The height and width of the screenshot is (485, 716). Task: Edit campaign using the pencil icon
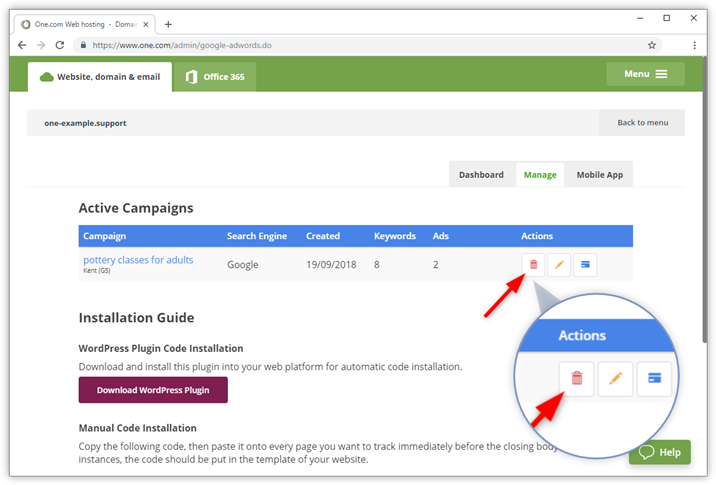coord(559,265)
